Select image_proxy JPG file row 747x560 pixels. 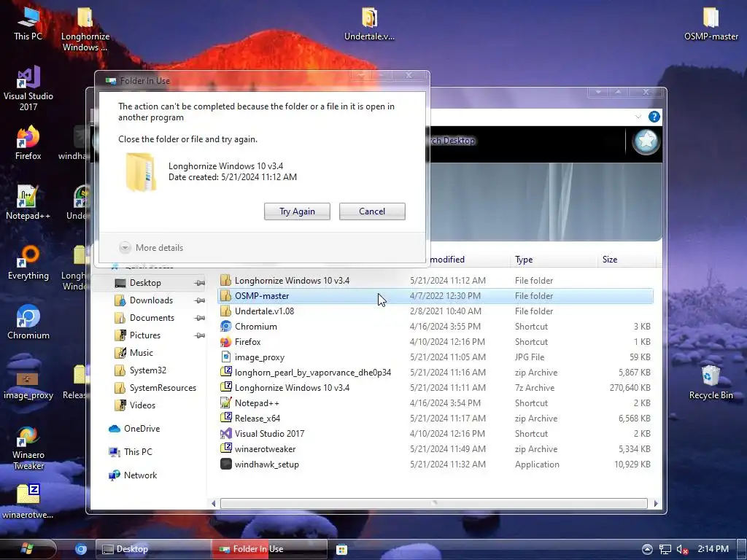pos(436,357)
